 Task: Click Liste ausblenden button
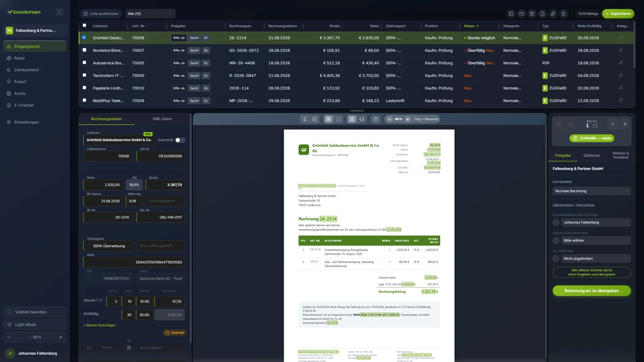pos(101,14)
